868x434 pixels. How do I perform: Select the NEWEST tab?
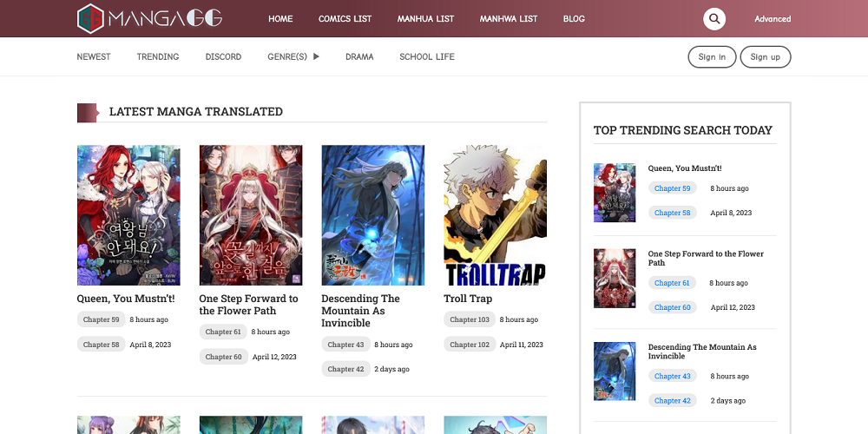(x=94, y=56)
